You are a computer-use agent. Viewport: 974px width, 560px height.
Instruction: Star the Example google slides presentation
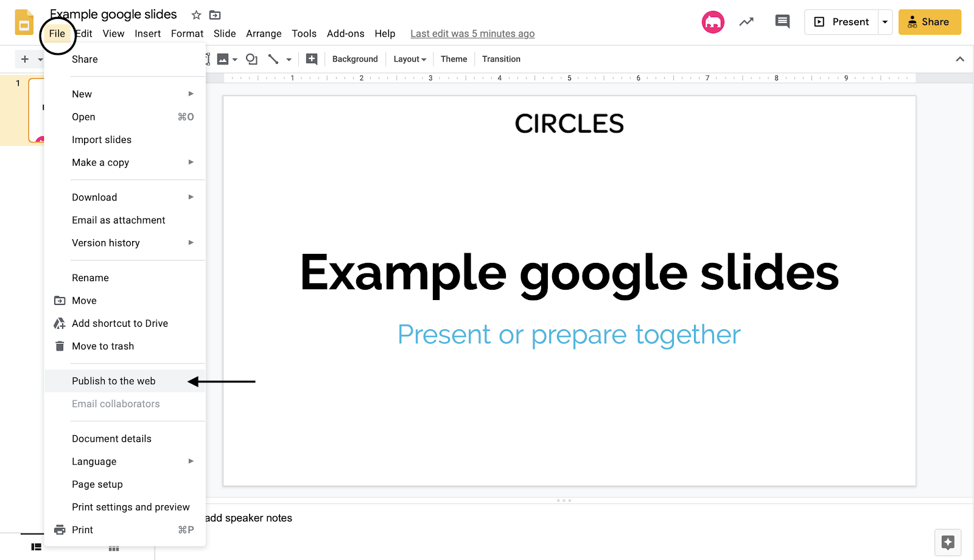click(x=196, y=15)
